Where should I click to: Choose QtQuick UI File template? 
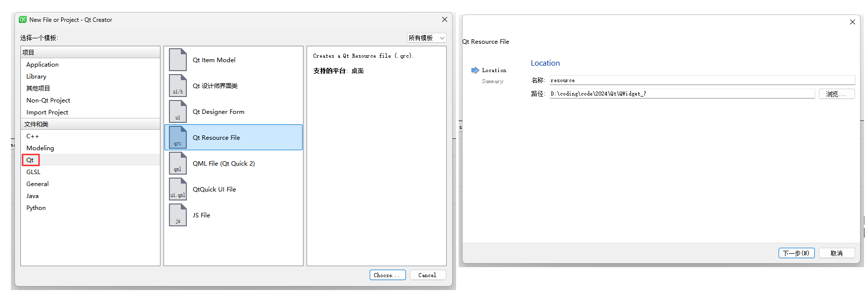234,189
